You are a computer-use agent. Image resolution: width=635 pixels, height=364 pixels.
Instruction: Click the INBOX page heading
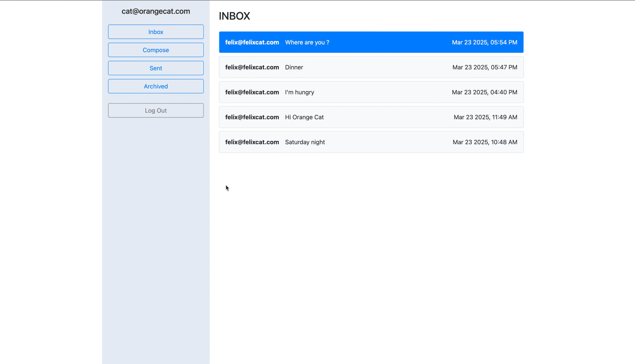pos(234,16)
